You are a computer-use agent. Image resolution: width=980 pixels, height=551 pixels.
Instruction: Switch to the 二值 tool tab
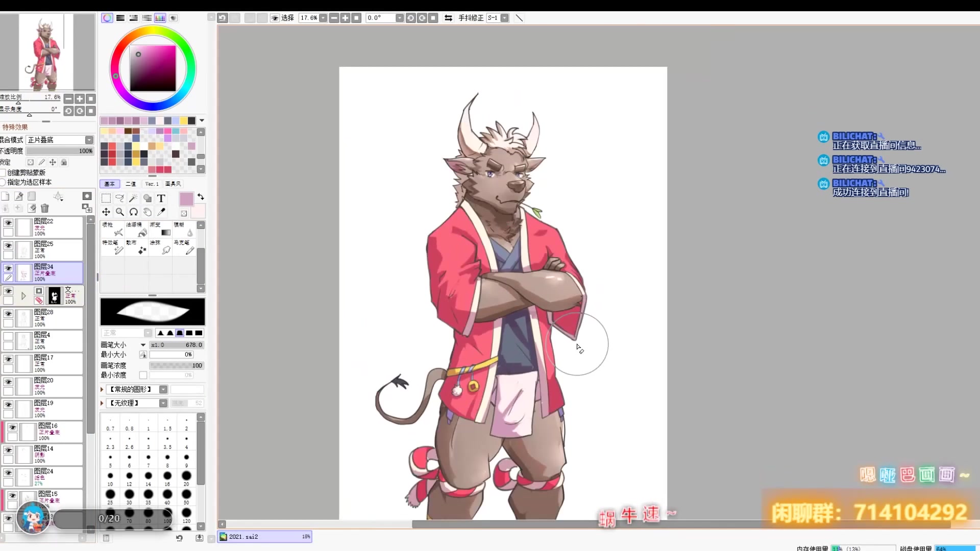click(x=131, y=184)
